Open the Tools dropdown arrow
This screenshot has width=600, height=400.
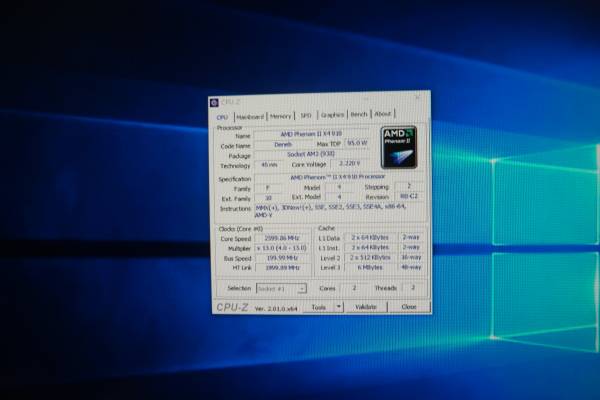(337, 307)
